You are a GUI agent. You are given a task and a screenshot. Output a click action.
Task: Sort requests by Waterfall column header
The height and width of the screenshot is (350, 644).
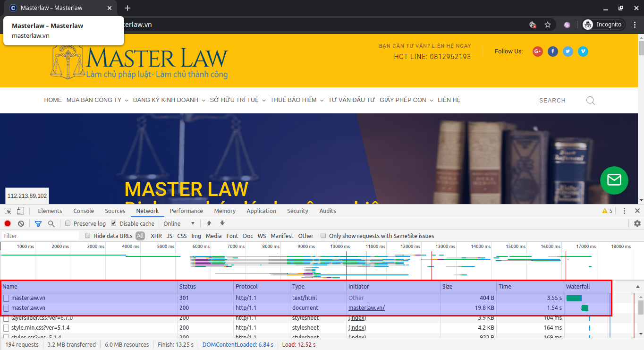587,287
